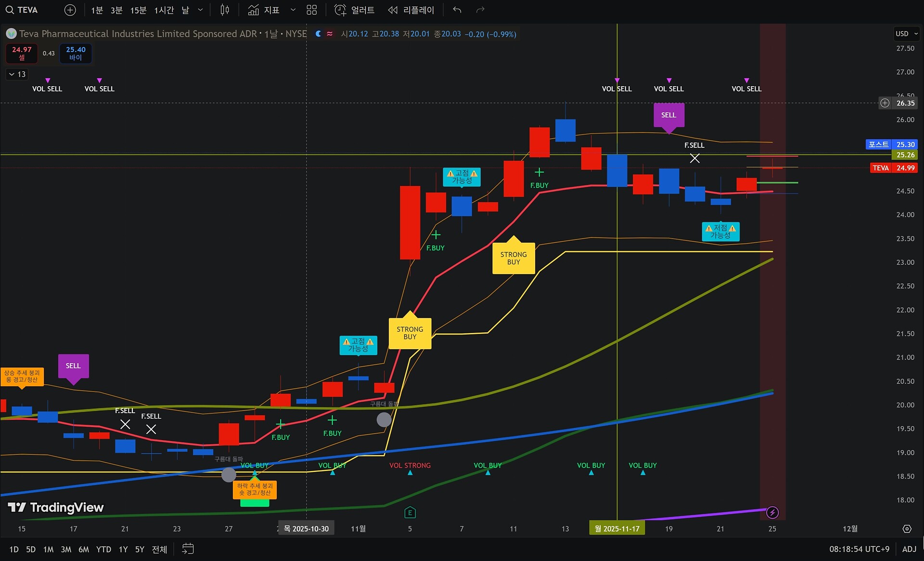Click the undo arrow icon
The height and width of the screenshot is (561, 924).
[x=457, y=10]
